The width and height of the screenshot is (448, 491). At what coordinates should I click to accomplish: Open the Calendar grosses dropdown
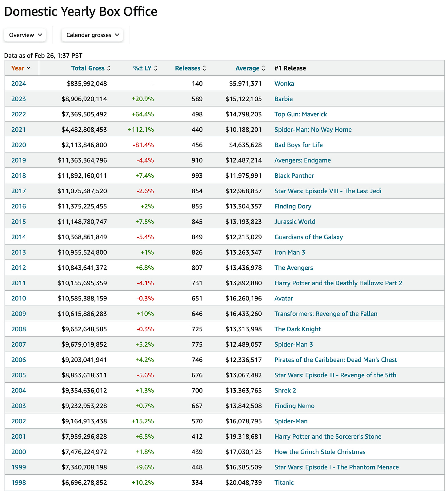(x=92, y=35)
